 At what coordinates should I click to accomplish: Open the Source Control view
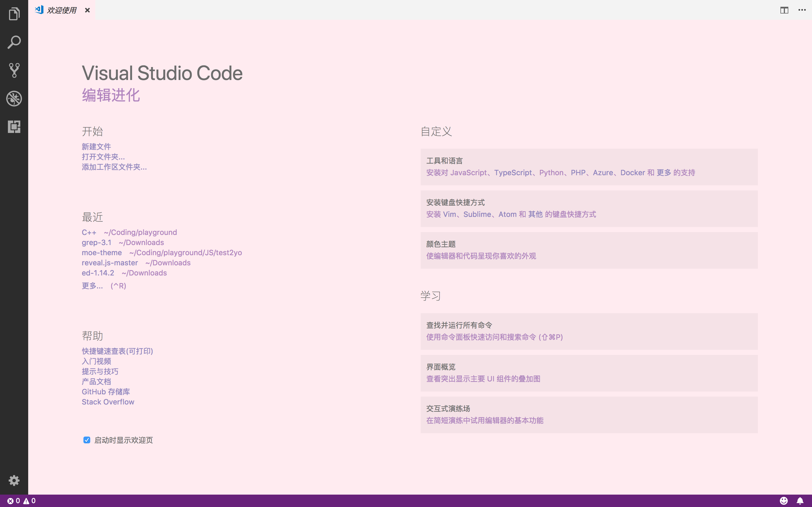point(14,70)
